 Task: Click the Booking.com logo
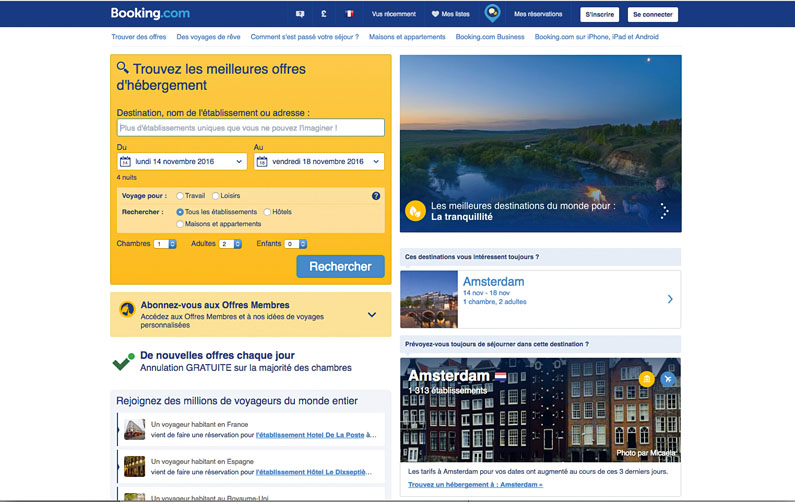point(150,14)
